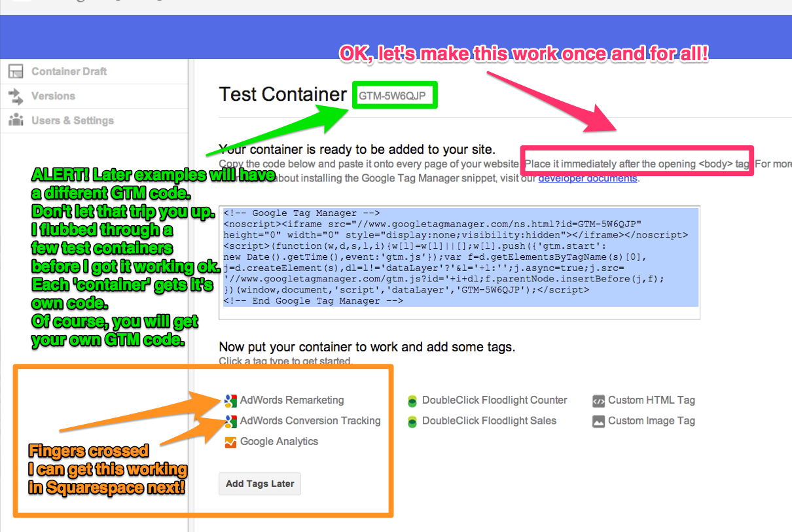The width and height of the screenshot is (792, 532).
Task: Click 'Now put your container to work' text
Action: (x=367, y=347)
